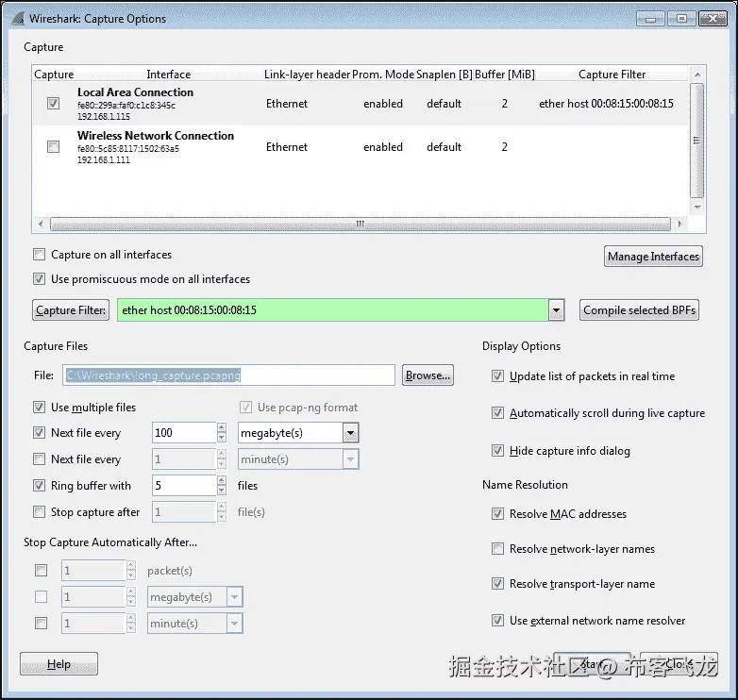Toggle Use multiple files checkbox
This screenshot has width=738, height=700.
(x=39, y=408)
